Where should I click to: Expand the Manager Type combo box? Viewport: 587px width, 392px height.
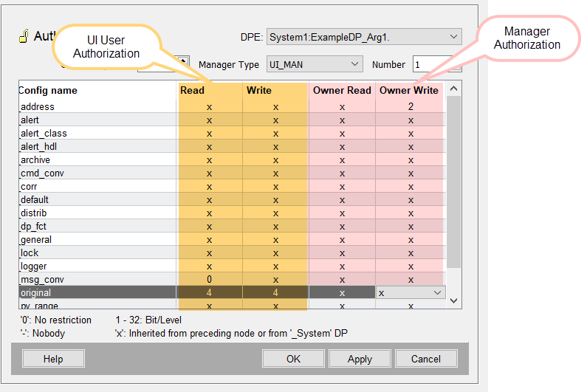click(x=354, y=64)
